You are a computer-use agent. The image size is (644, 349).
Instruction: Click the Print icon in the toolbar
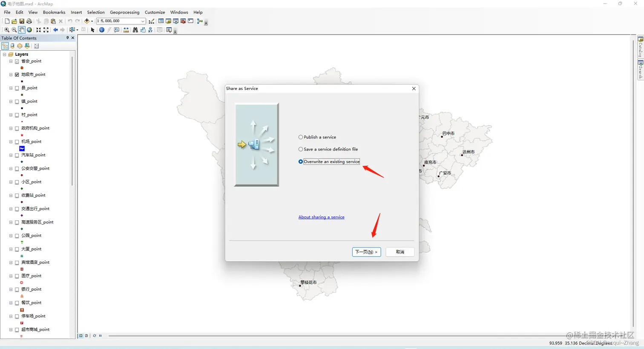[x=29, y=21]
